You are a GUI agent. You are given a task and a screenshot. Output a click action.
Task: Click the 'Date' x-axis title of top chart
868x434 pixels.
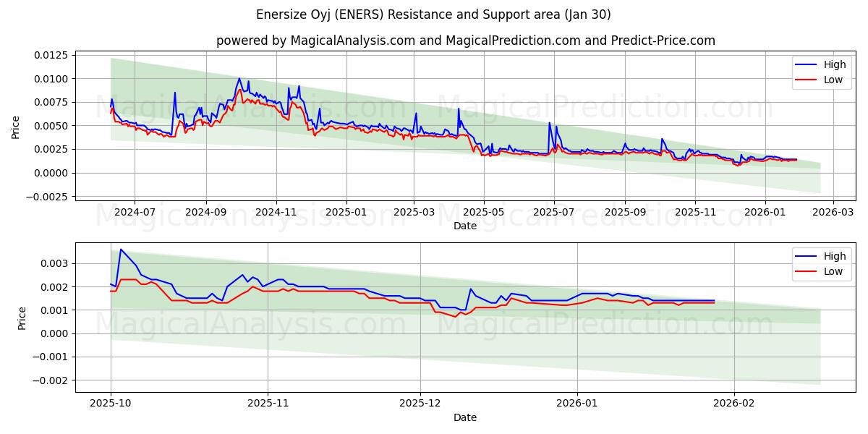pos(464,226)
